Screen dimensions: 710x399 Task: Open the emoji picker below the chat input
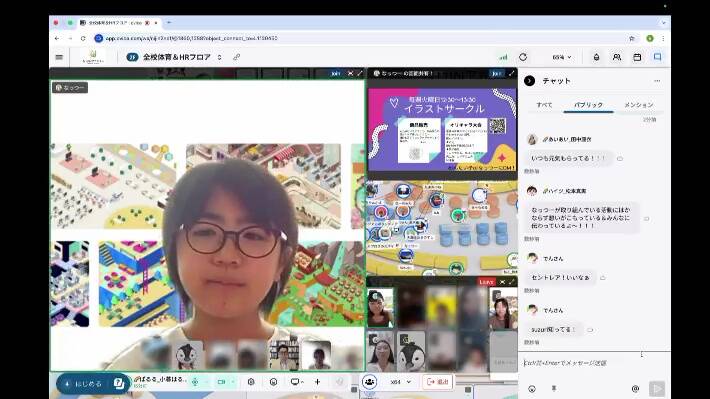(532, 389)
